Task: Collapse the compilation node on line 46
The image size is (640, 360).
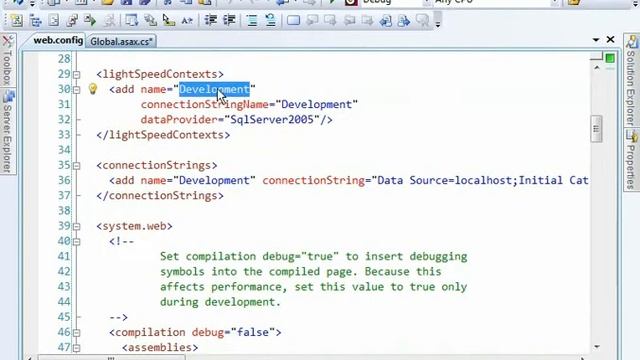Action: click(x=76, y=333)
